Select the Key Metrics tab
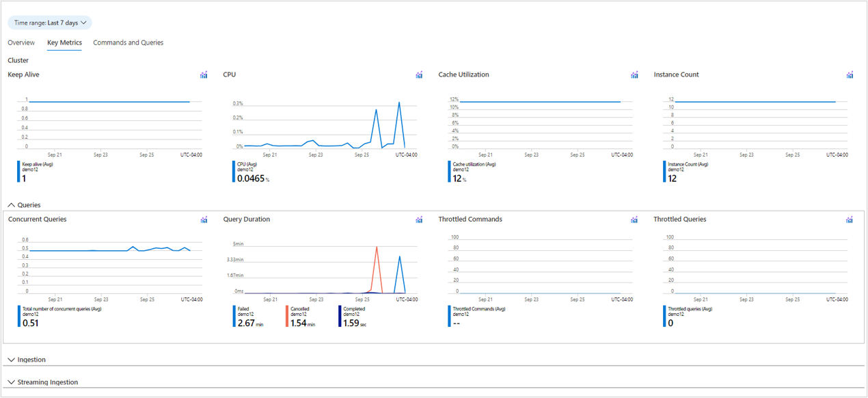 [x=64, y=42]
